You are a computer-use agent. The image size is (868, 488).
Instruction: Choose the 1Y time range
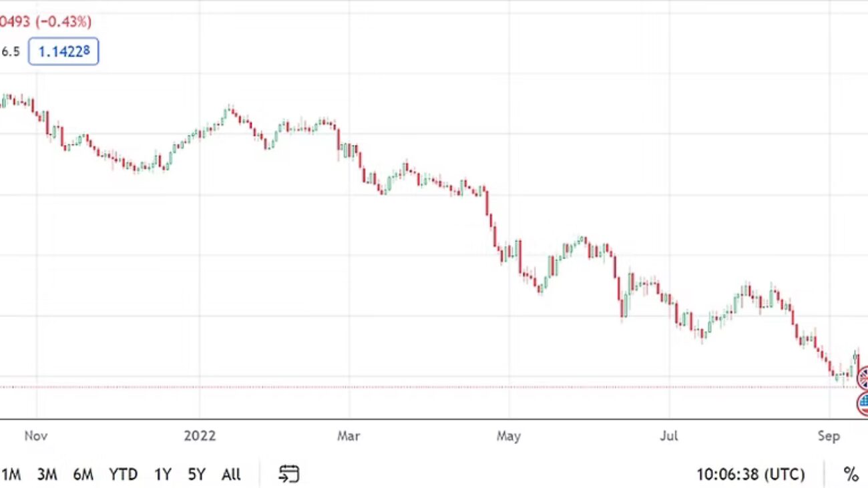click(x=162, y=475)
